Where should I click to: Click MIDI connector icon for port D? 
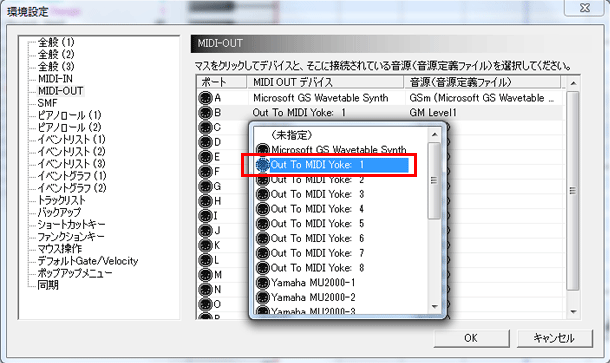tap(205, 142)
